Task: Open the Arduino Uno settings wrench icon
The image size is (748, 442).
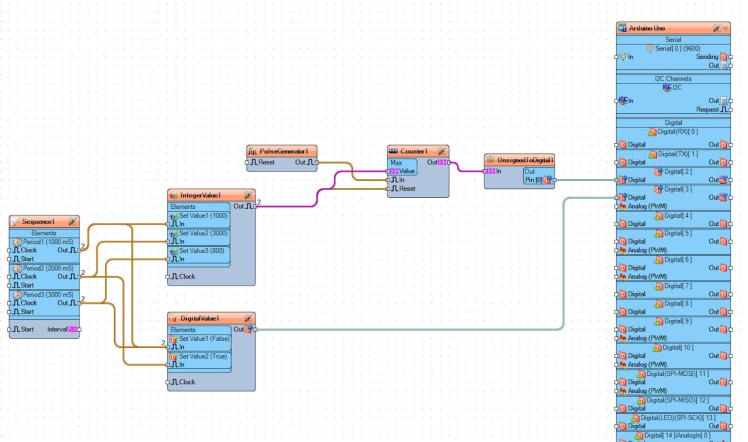Action: pos(716,28)
